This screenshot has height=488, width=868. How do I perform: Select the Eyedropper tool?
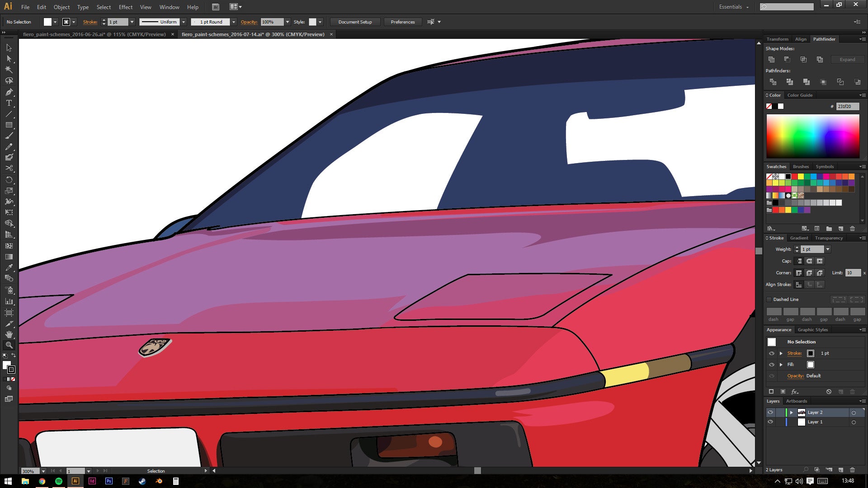tap(9, 267)
